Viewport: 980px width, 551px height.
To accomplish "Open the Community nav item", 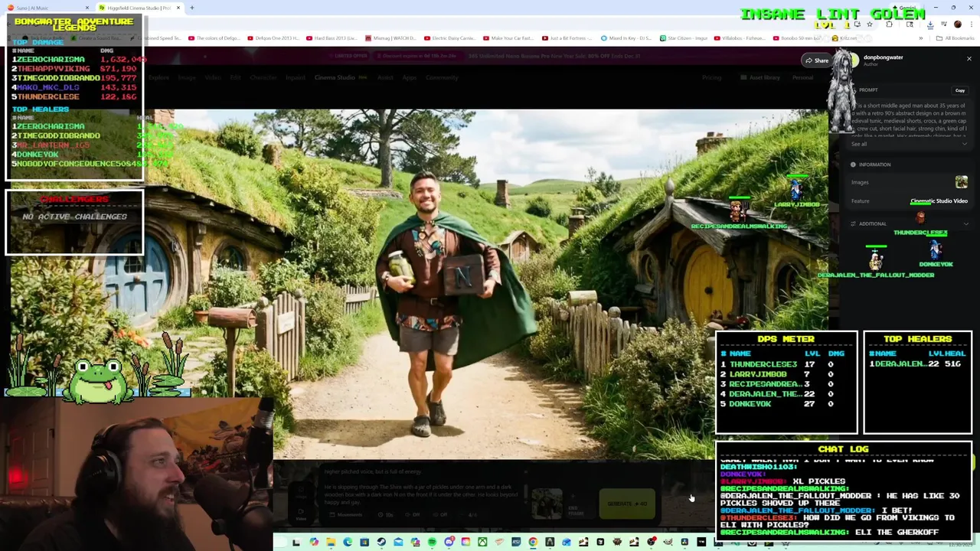I will (442, 77).
